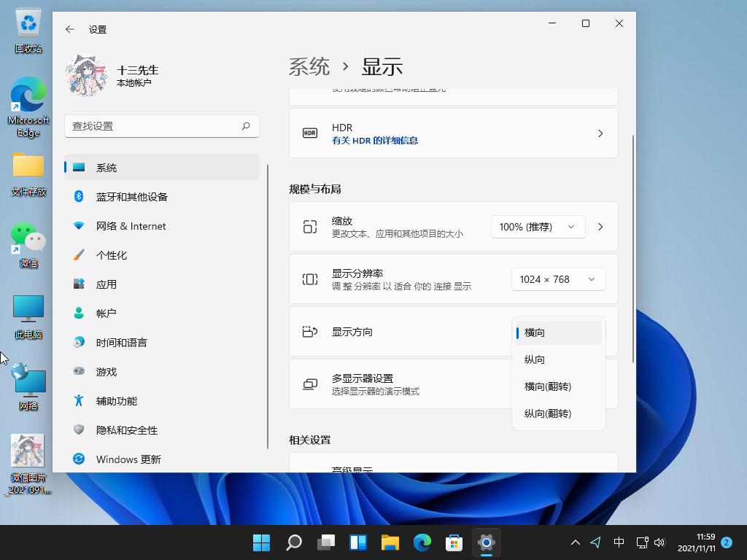747x560 pixels.
Task: Open the 100% (推荐) scaling dropdown
Action: (538, 226)
